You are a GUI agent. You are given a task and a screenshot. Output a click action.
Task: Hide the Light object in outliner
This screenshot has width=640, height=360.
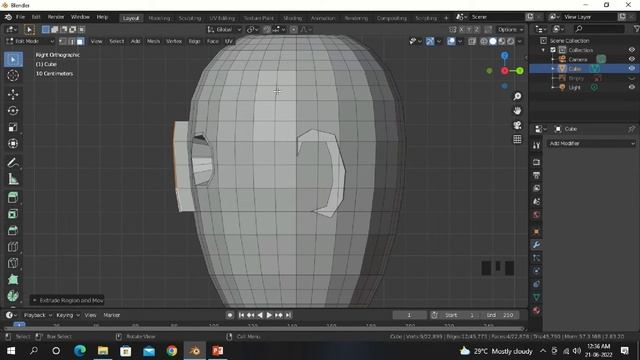[x=631, y=87]
